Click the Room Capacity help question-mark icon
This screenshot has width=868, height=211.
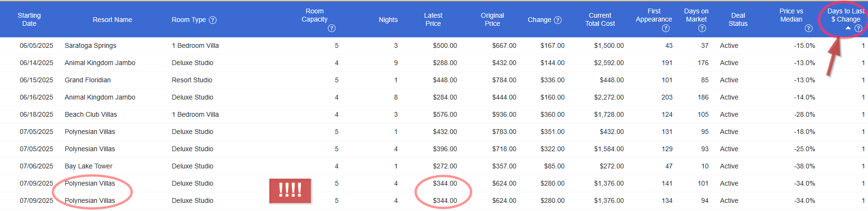pos(332,29)
